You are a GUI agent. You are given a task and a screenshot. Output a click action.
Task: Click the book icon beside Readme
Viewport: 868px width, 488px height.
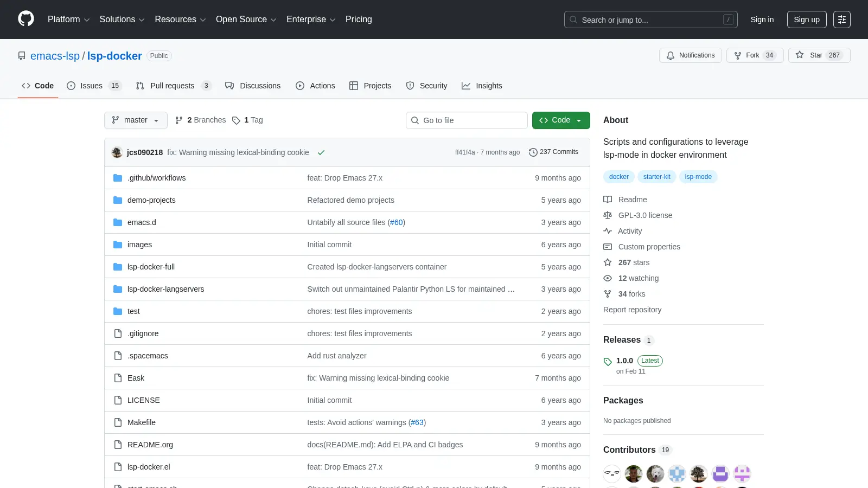point(608,200)
